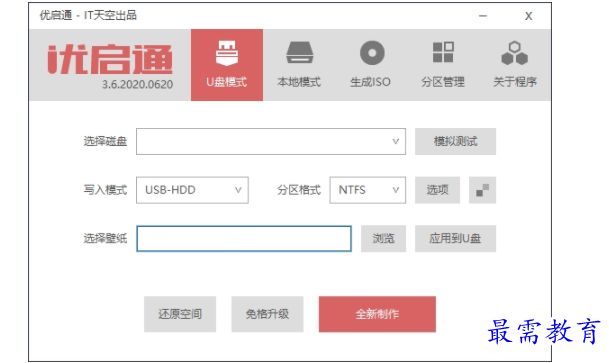This screenshot has width=609, height=363.
Task: Click the small squares icon beside 选项
Action: (482, 190)
